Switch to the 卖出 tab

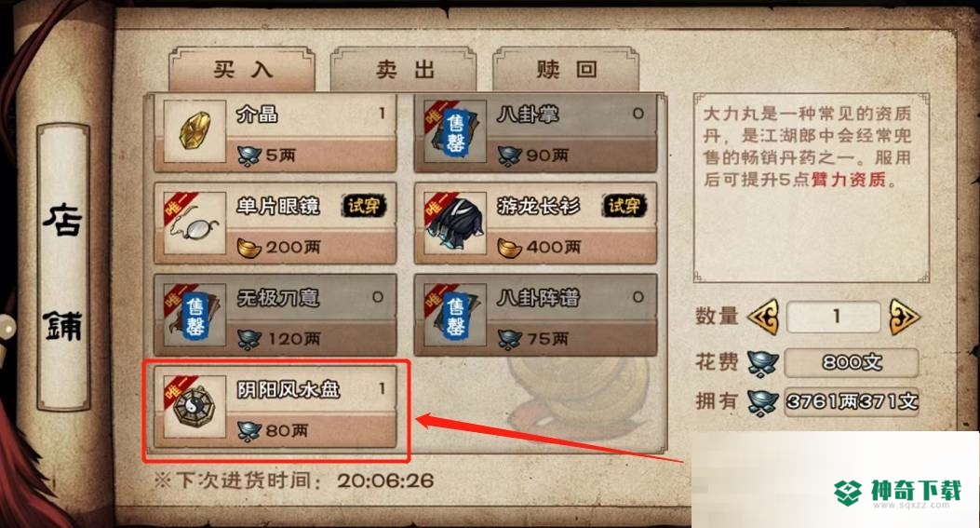tap(404, 69)
